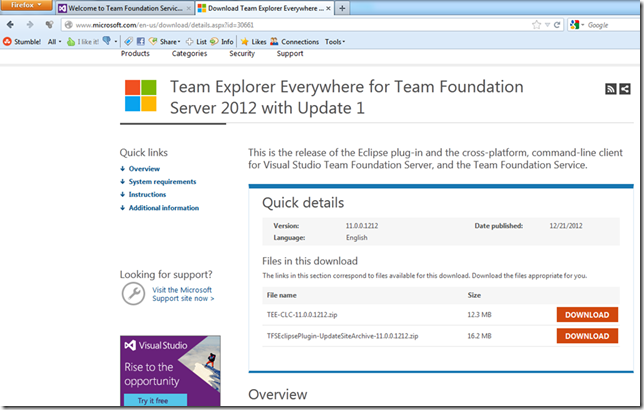This screenshot has width=644, height=410.
Task: Jump to the Instructions quick link
Action: pyautogui.click(x=147, y=194)
